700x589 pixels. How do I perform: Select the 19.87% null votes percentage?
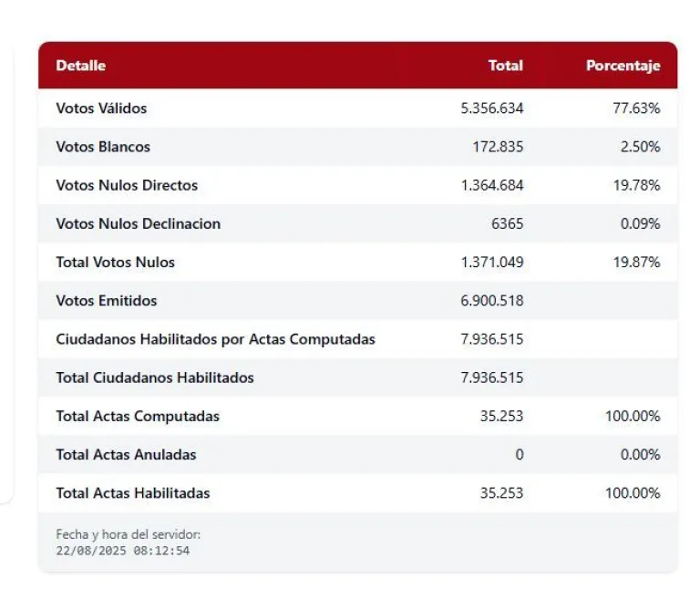(x=636, y=263)
